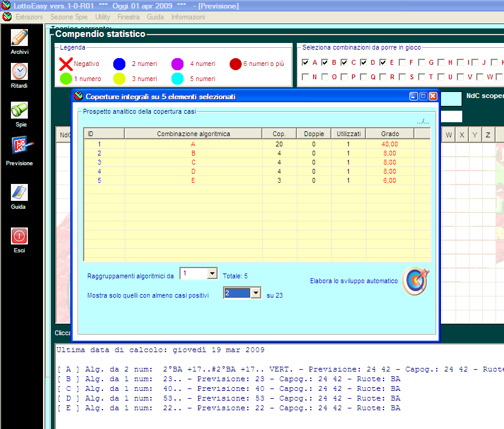Sort by the Grado column header
The image size is (504, 429).
coord(390,134)
